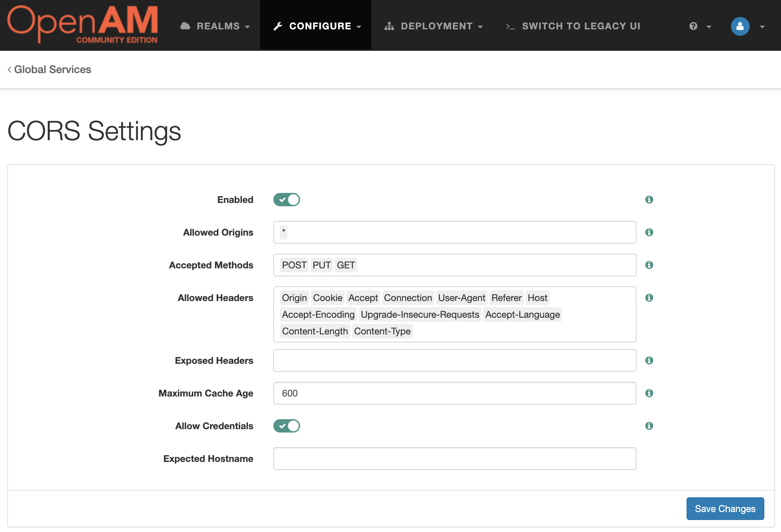The width and height of the screenshot is (781, 532).
Task: Click the info icon next to Allowed Origins
Action: coord(649,232)
